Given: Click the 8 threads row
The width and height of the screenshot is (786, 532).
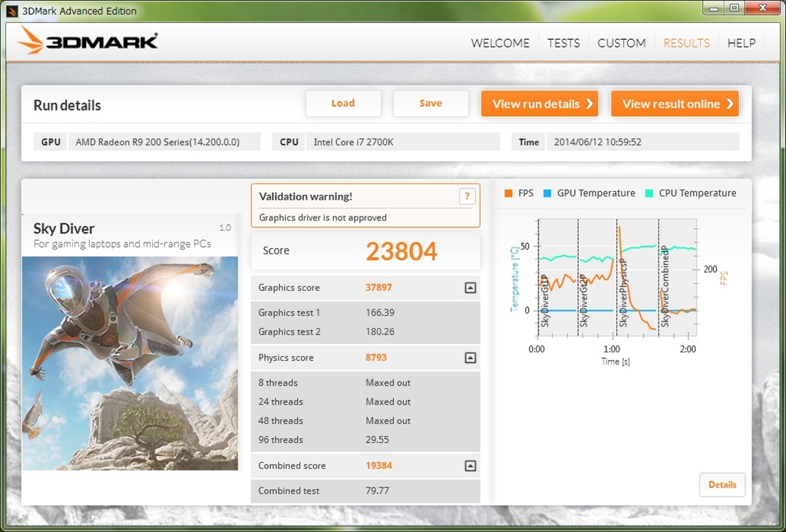Looking at the screenshot, I should [x=365, y=383].
